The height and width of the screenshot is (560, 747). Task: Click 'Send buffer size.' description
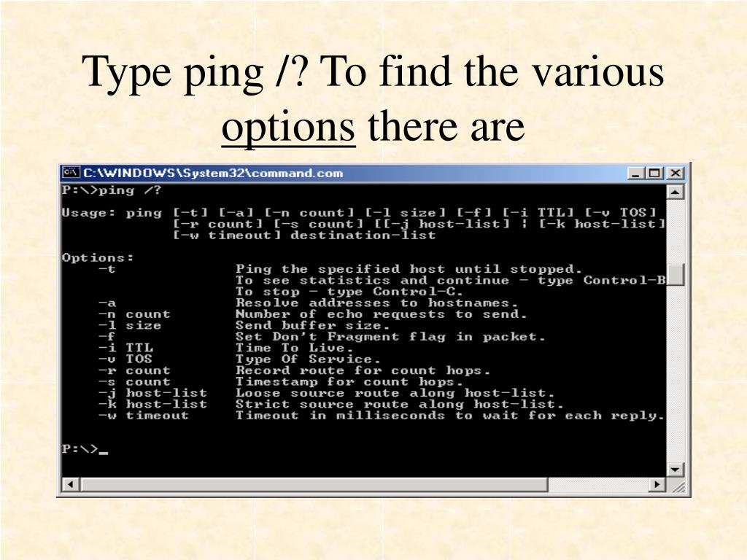[x=312, y=326]
